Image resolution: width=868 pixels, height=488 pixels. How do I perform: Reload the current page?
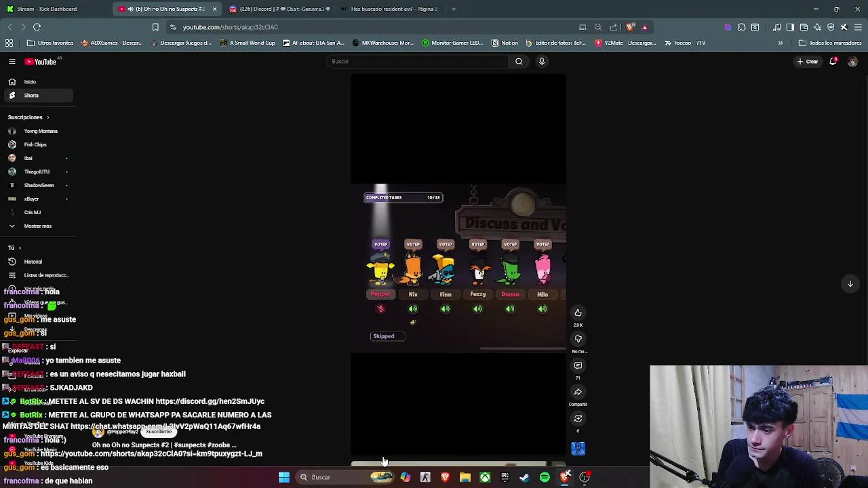click(x=37, y=27)
